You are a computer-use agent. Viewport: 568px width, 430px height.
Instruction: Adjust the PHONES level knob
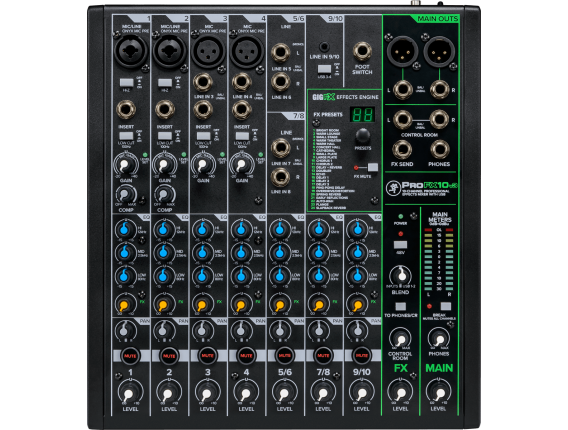pos(439,339)
